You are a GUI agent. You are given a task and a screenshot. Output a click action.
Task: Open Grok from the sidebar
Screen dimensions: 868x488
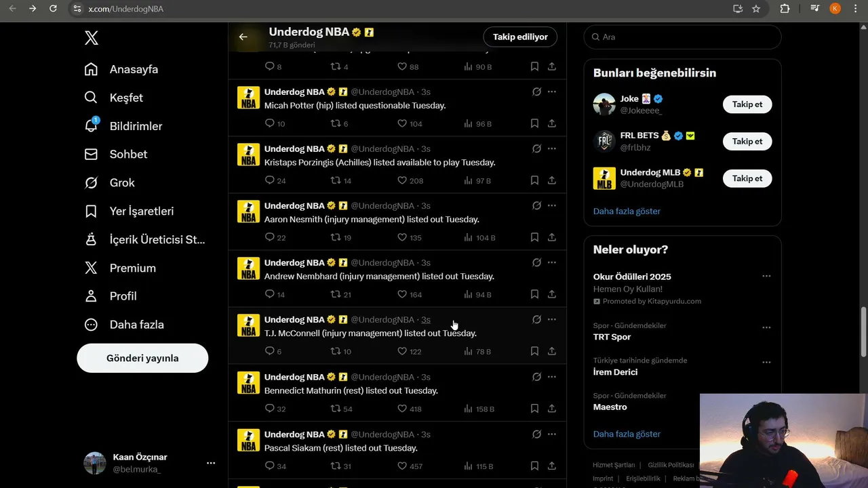110,183
